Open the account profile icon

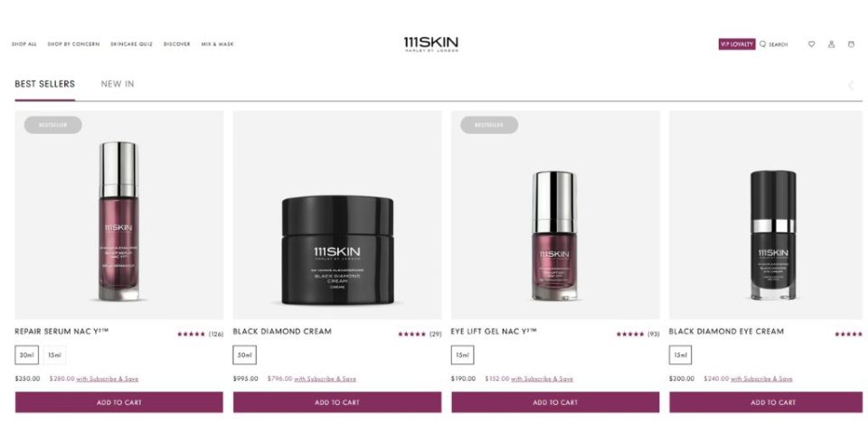click(x=832, y=44)
